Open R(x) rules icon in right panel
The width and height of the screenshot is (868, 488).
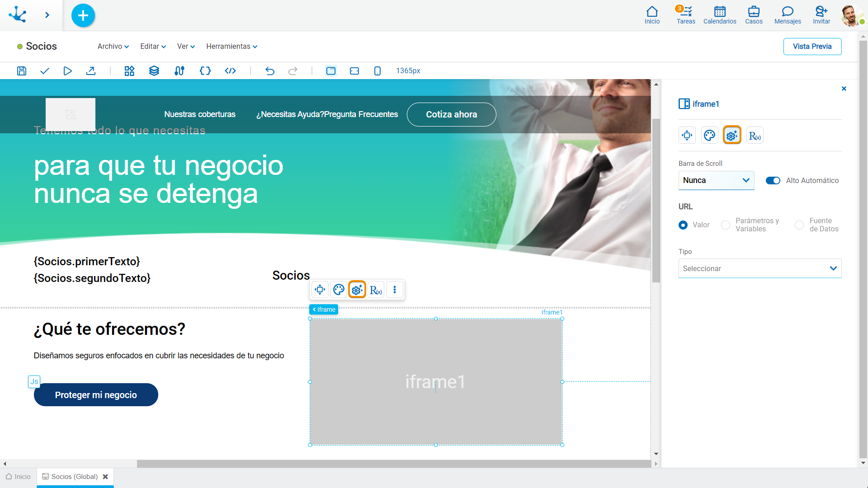(755, 136)
